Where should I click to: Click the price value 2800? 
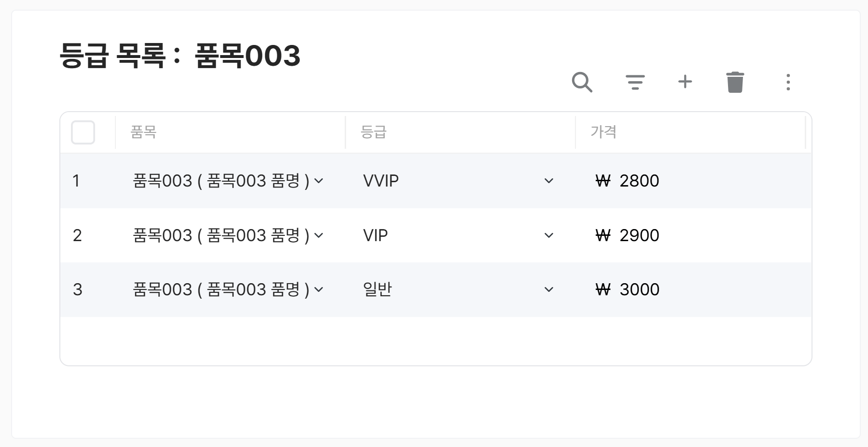[x=638, y=181]
